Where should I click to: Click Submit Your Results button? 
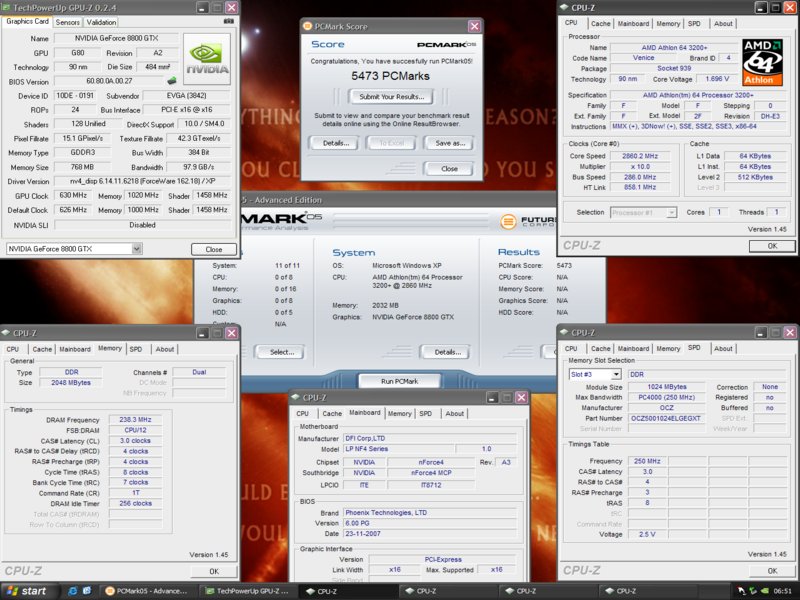pyautogui.click(x=391, y=96)
